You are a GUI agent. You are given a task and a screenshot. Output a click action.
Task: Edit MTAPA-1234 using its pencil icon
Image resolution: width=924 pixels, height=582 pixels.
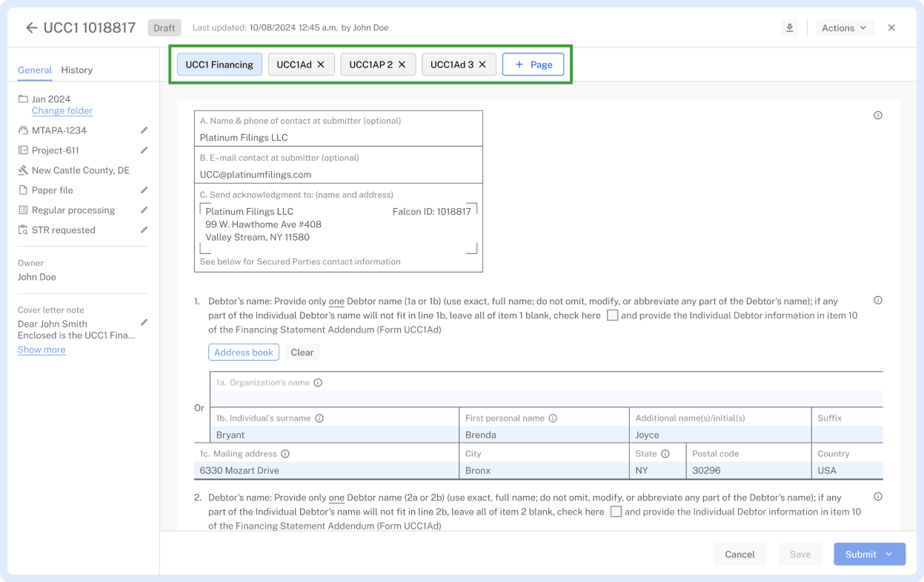coord(144,130)
